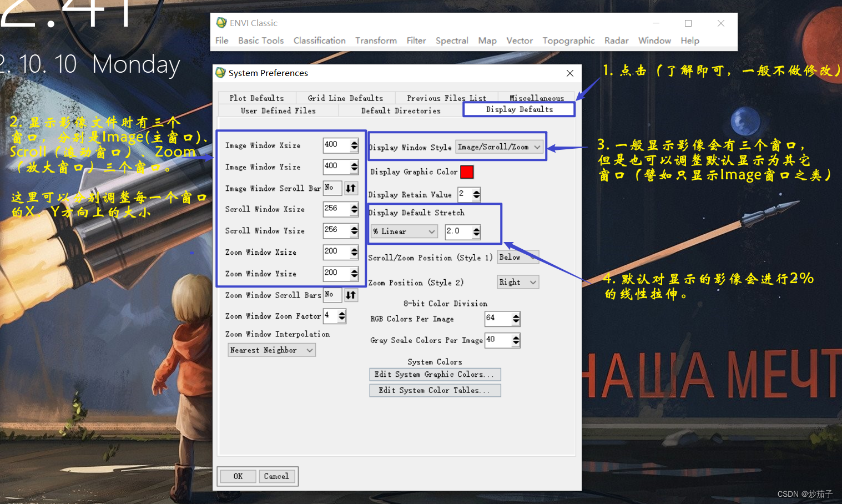Screen dimensions: 842x504
Task: Open the Classification menu
Action: click(x=320, y=41)
